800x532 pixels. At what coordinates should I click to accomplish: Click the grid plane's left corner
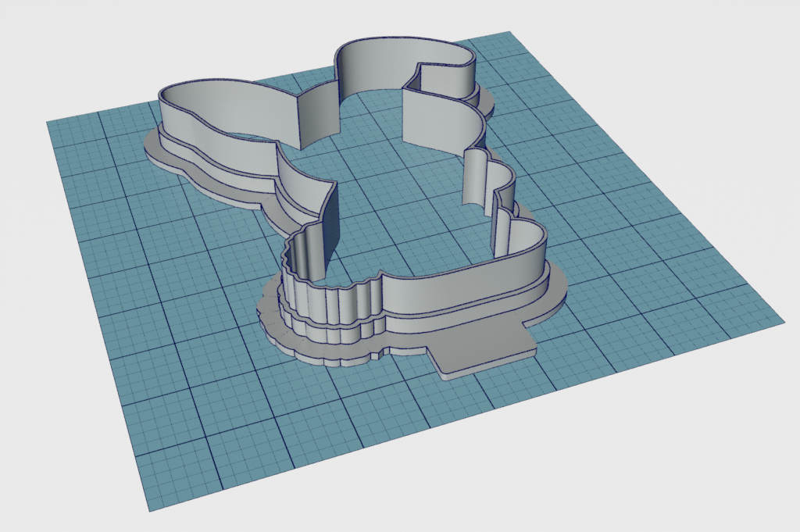point(48,123)
